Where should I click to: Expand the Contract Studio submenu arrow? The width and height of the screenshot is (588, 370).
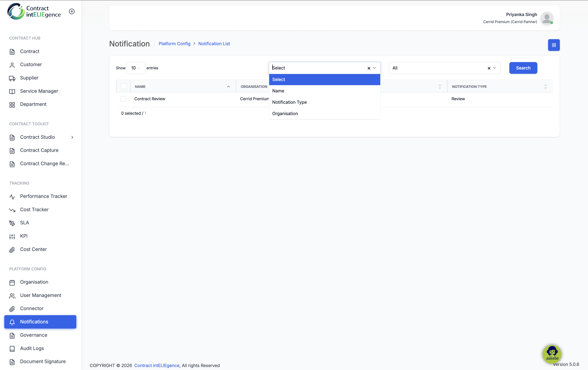[x=72, y=137]
